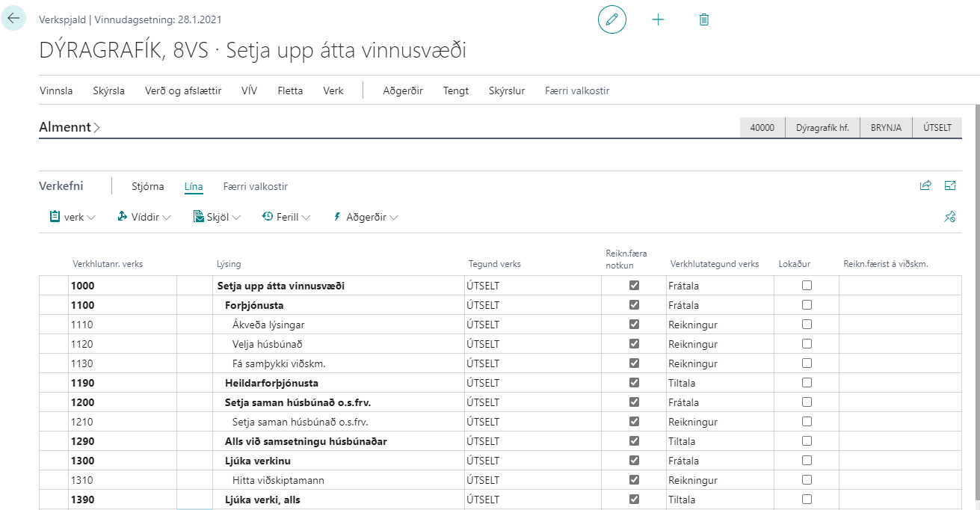Open the Verð og afslættir menu
This screenshot has width=980, height=510.
point(183,90)
